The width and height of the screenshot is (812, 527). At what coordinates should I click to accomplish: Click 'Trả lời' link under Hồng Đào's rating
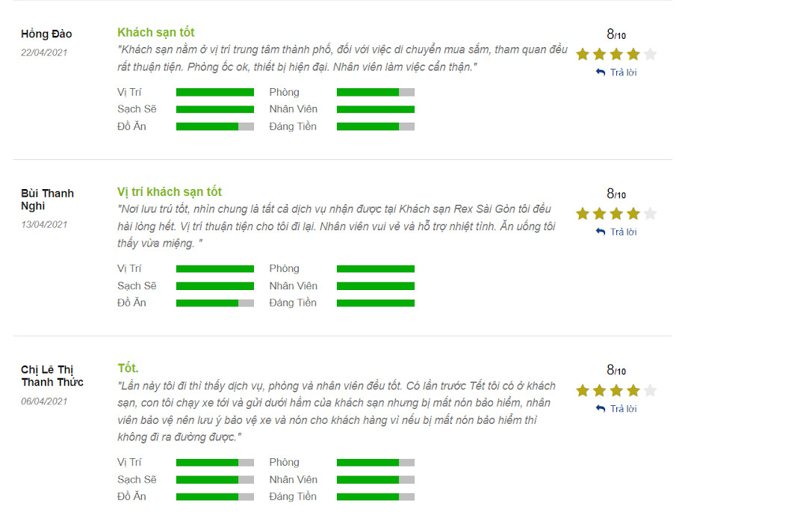tap(623, 73)
